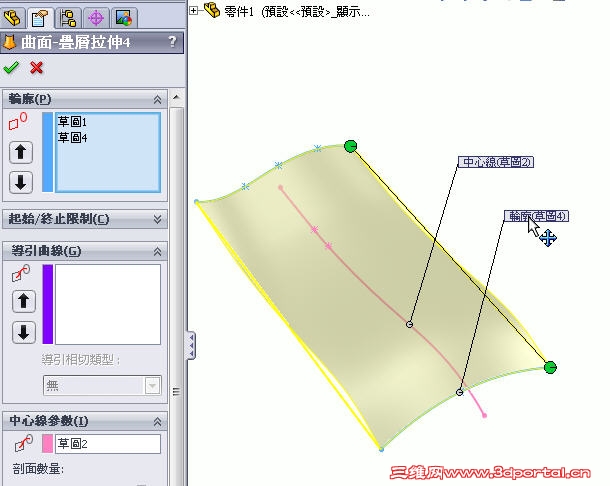Open help for 曲面-疊層拉伸4
The width and height of the screenshot is (610, 486).
[x=172, y=42]
